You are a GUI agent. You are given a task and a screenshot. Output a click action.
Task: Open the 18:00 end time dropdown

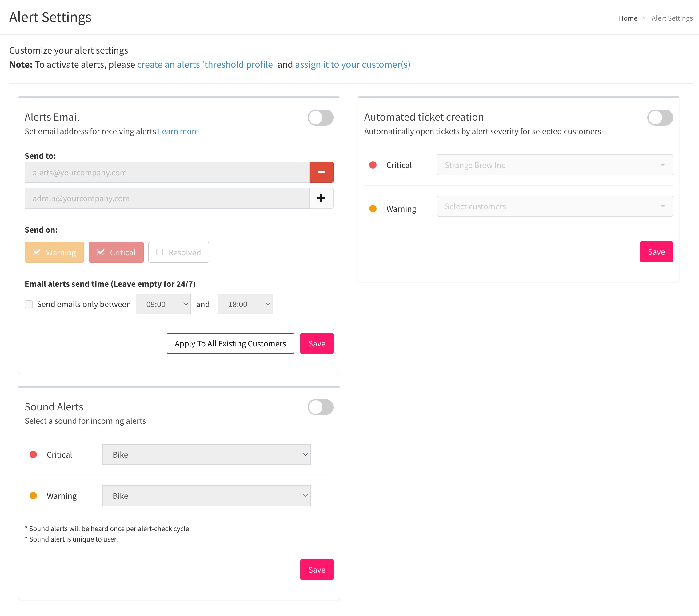click(245, 304)
